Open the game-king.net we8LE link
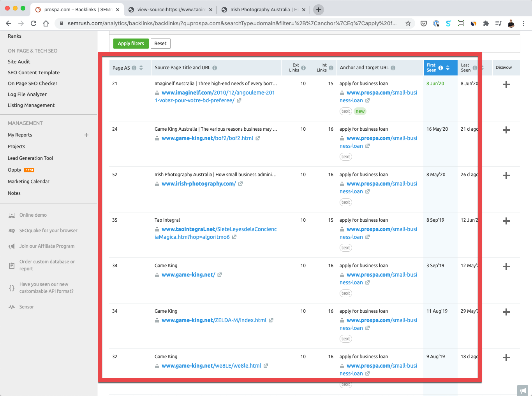The width and height of the screenshot is (532, 396). coord(211,366)
